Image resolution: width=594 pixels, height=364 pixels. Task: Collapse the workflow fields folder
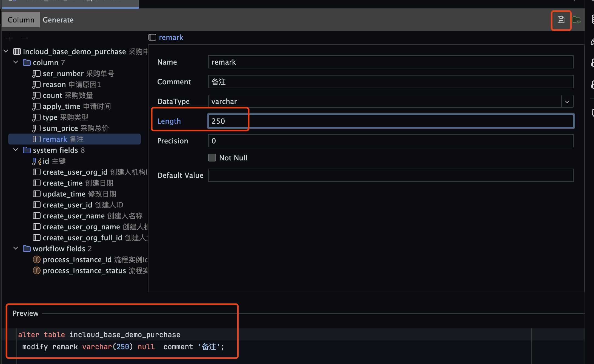point(16,249)
